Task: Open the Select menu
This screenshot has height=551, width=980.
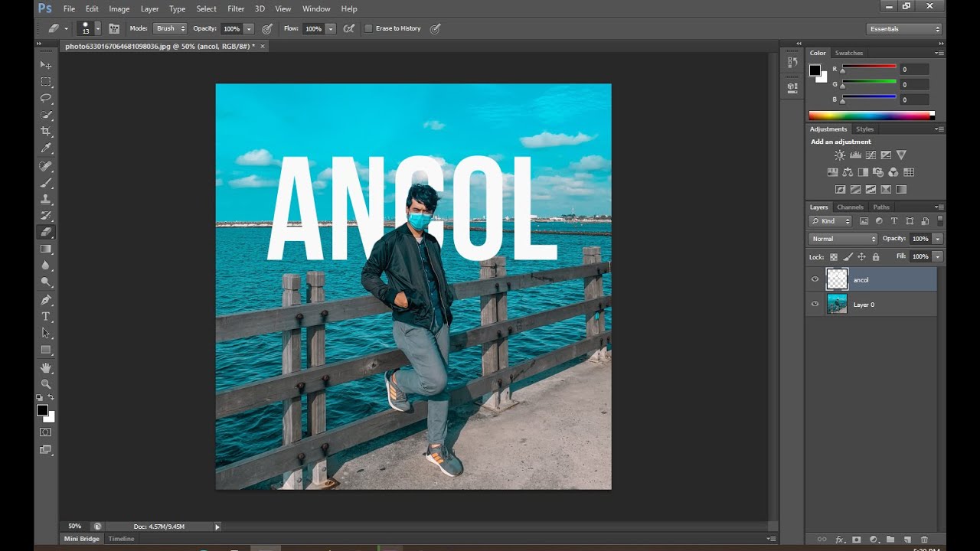Action: (x=206, y=8)
